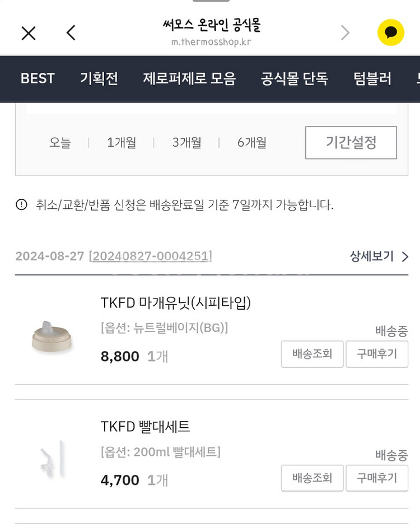420x532 pixels.
Task: Switch to the 기획전 tab
Action: (x=99, y=79)
